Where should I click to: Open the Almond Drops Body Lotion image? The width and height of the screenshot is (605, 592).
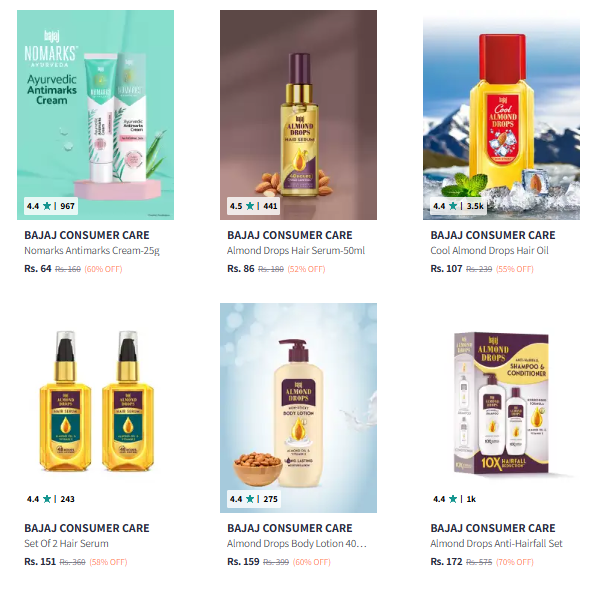(x=298, y=408)
